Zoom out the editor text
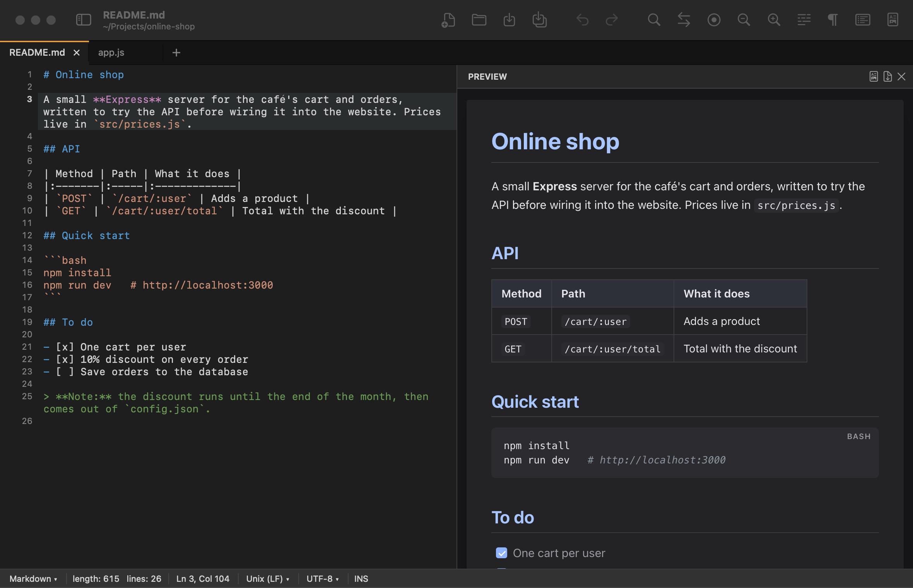This screenshot has height=588, width=913. point(744,20)
